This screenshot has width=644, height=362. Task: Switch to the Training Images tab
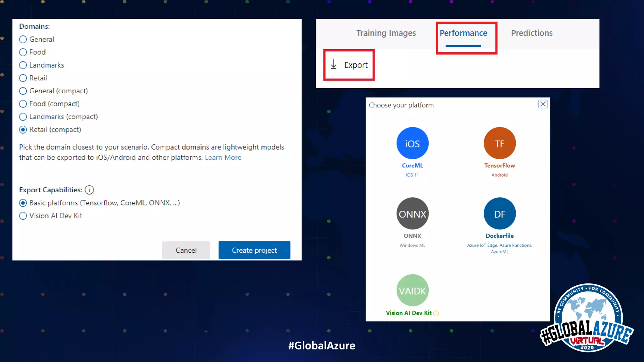click(x=386, y=33)
